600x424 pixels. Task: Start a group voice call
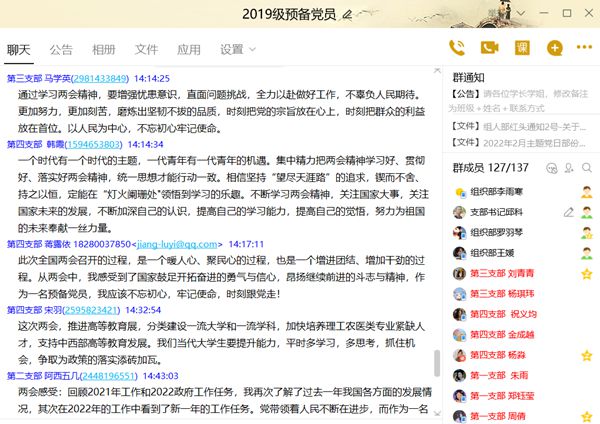tap(457, 48)
